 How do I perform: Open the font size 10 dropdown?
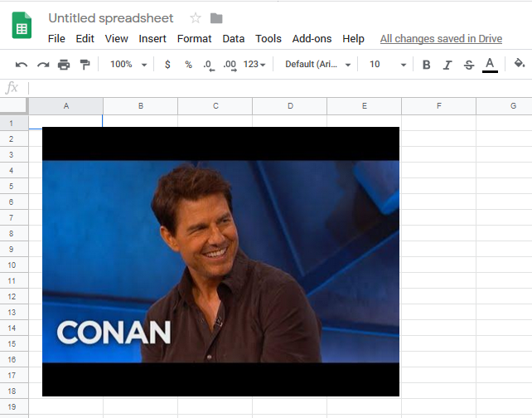coord(388,64)
